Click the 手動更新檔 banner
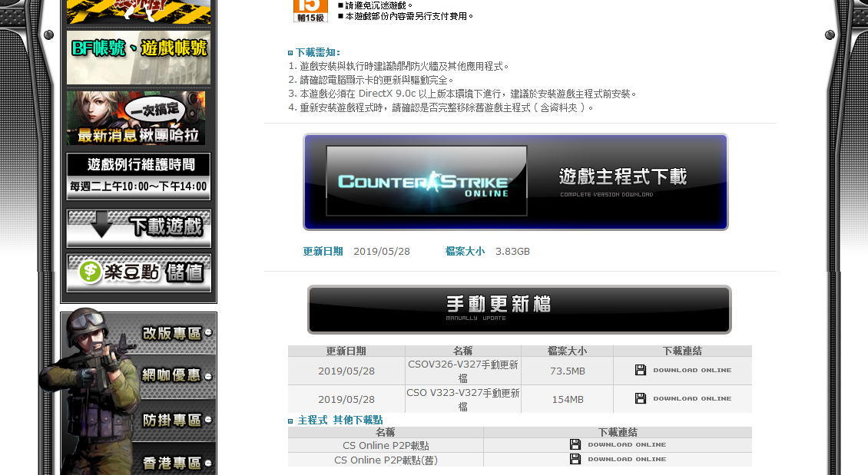868x475 pixels. click(x=519, y=310)
